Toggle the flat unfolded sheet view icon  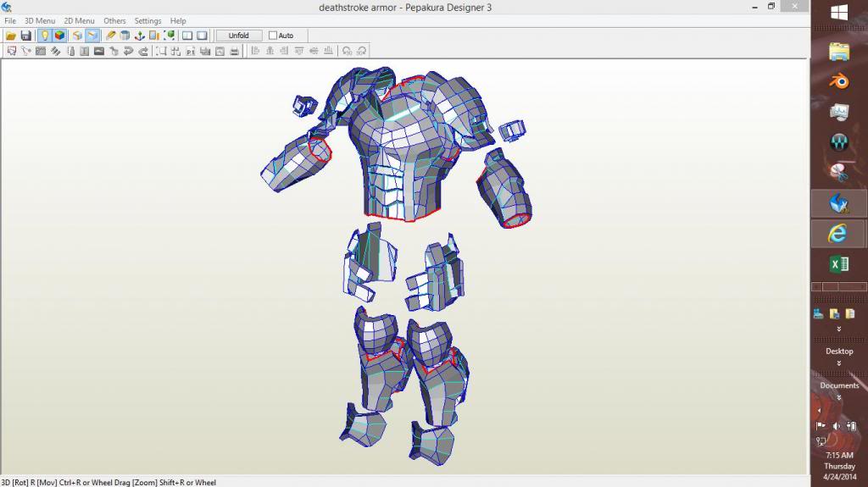tap(92, 36)
